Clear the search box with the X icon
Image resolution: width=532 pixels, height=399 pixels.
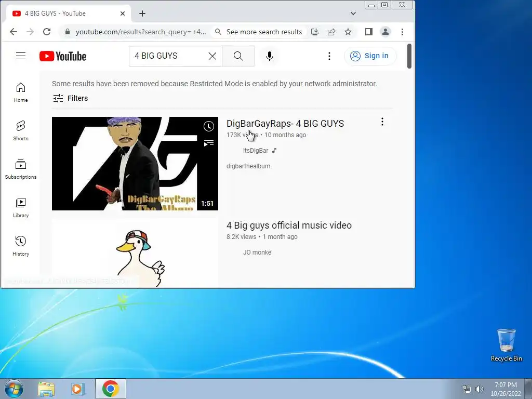(x=212, y=56)
